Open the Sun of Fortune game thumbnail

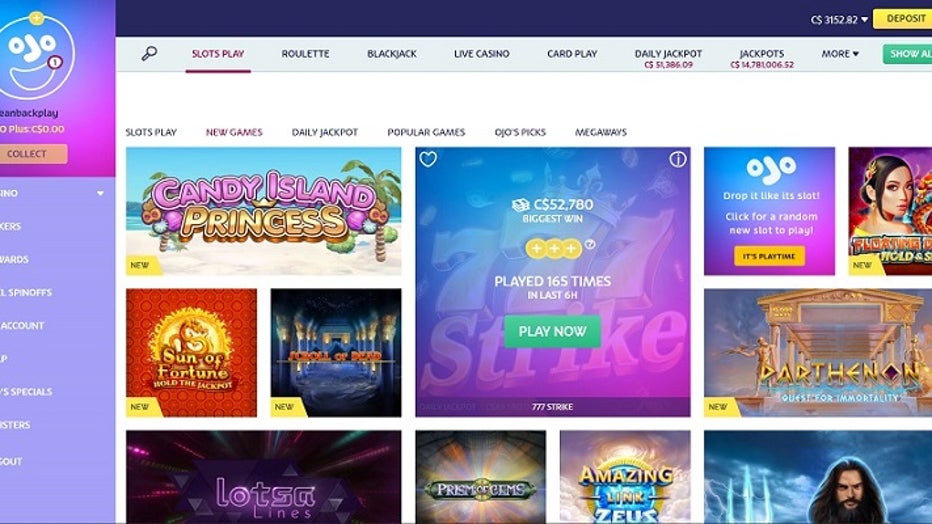click(x=191, y=352)
